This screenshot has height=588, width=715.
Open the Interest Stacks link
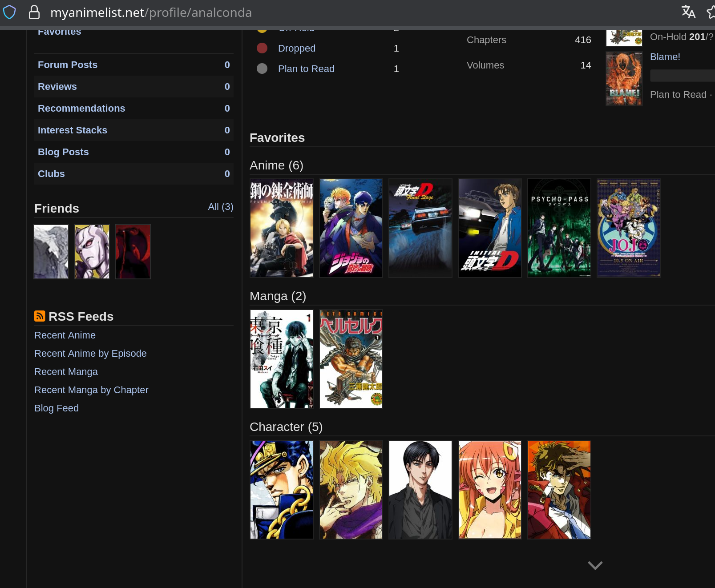tap(73, 130)
